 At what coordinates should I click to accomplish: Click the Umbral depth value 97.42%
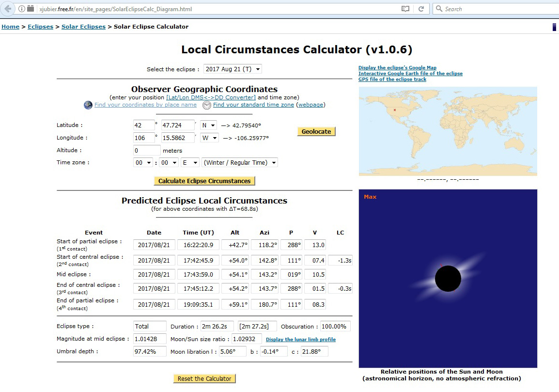click(150, 351)
